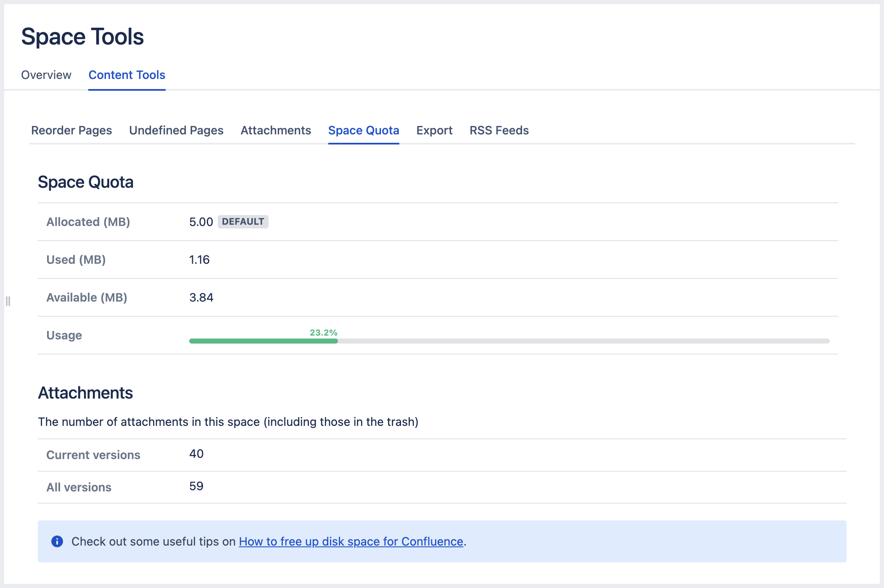
Task: Switch to the Export tab
Action: pyautogui.click(x=434, y=131)
